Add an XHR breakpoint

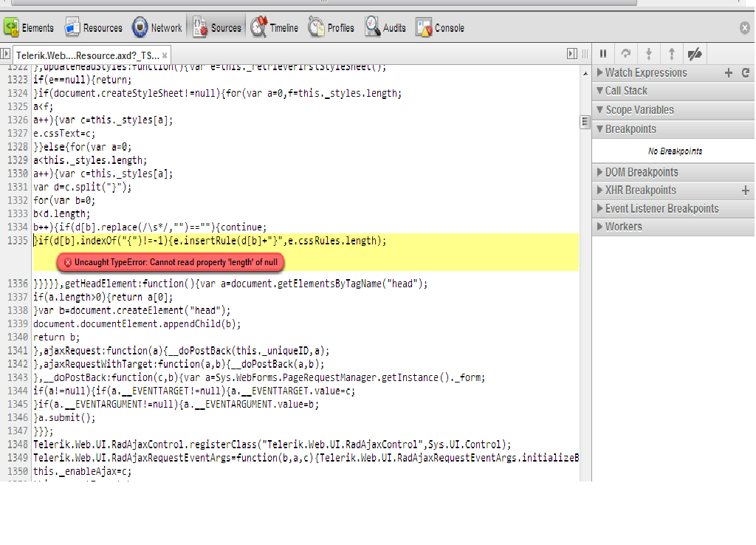click(746, 191)
